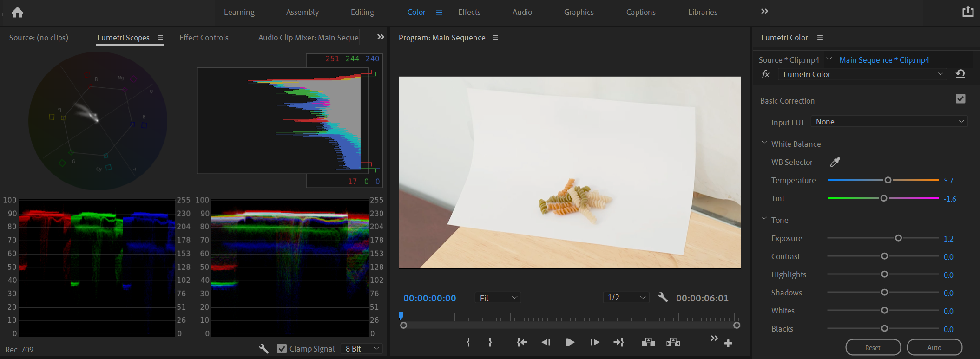Click the Temperature slider handle
Image resolution: width=980 pixels, height=359 pixels.
[x=888, y=180]
